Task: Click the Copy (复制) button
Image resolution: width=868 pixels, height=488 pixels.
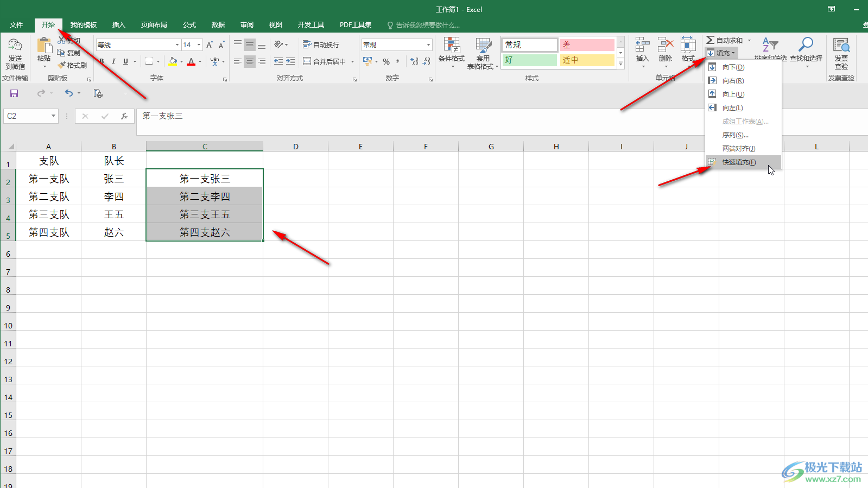Action: (x=69, y=53)
